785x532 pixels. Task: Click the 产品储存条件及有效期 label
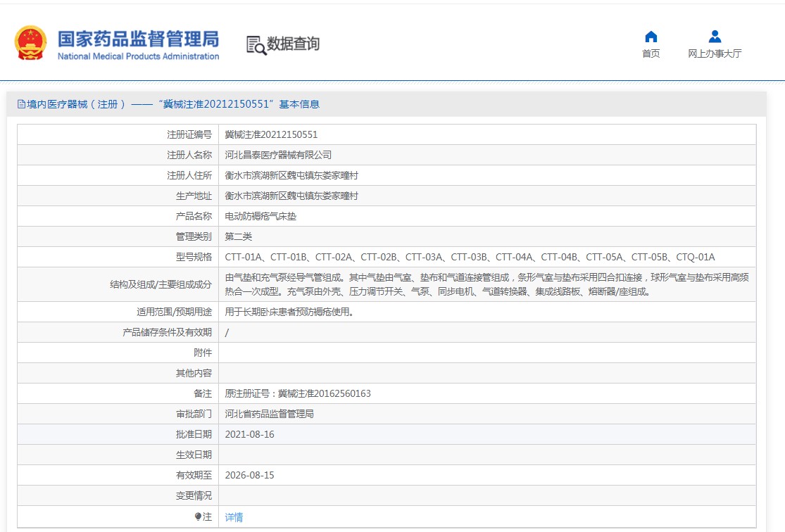pyautogui.click(x=168, y=332)
